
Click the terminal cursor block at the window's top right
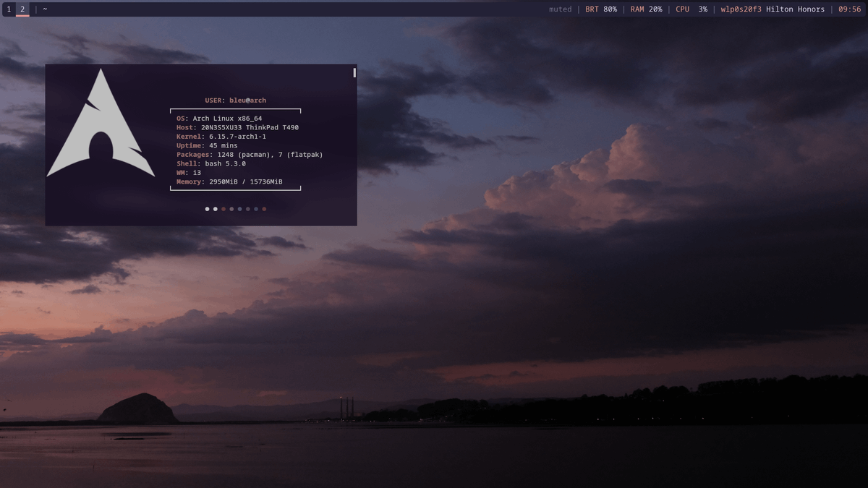[354, 72]
